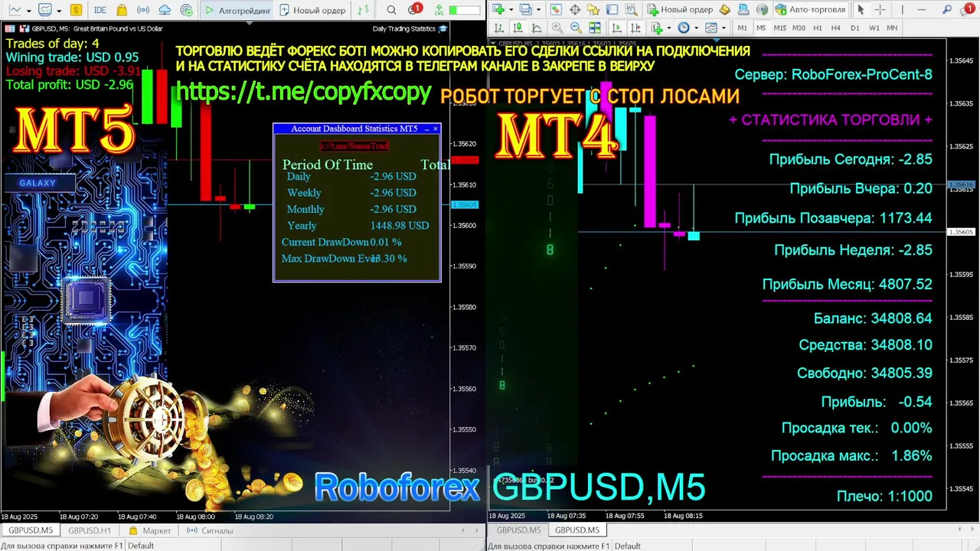
Task: Click the Daily Trading Statistics label
Action: pos(403,28)
